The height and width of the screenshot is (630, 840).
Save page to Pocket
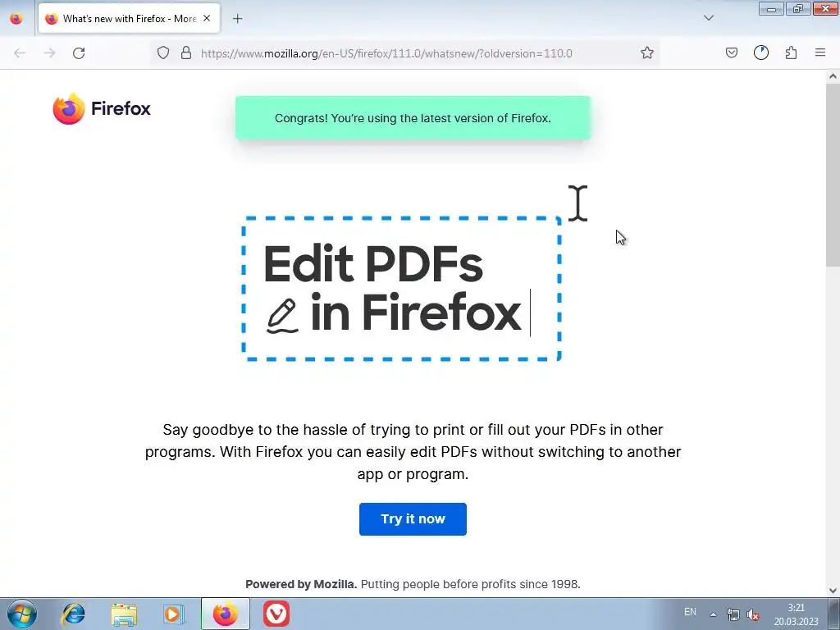point(731,52)
